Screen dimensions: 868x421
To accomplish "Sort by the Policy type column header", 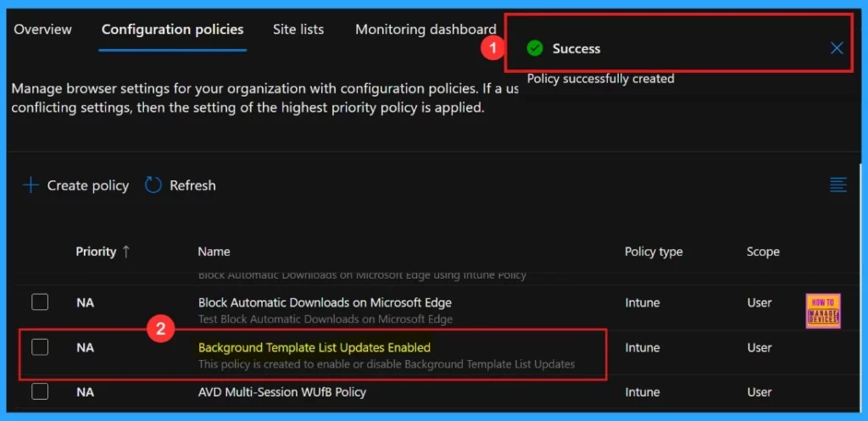I will coord(654,252).
